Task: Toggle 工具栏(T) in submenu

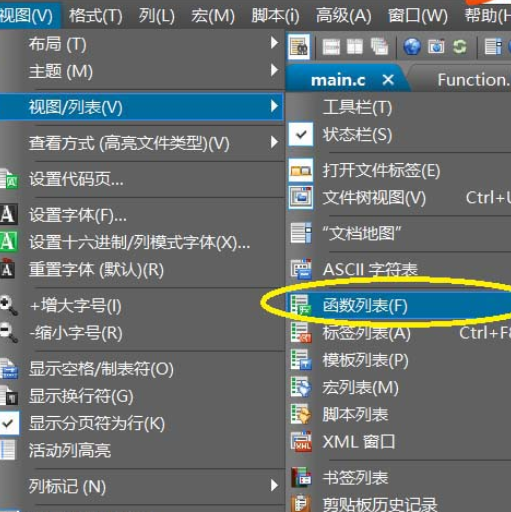Action: [x=357, y=107]
